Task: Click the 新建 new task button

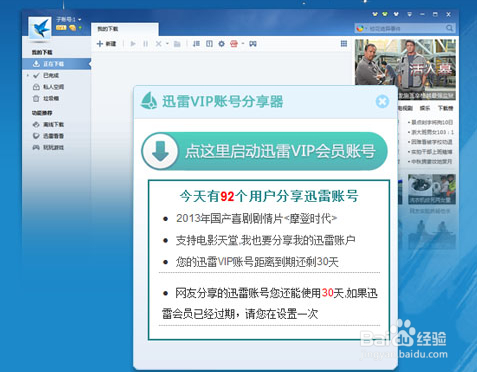Action: [x=106, y=44]
